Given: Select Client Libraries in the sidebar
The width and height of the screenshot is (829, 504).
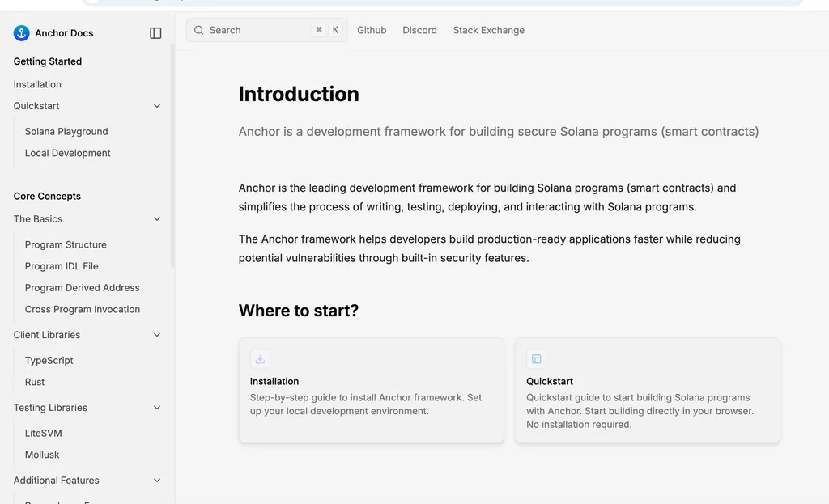Looking at the screenshot, I should click(46, 335).
